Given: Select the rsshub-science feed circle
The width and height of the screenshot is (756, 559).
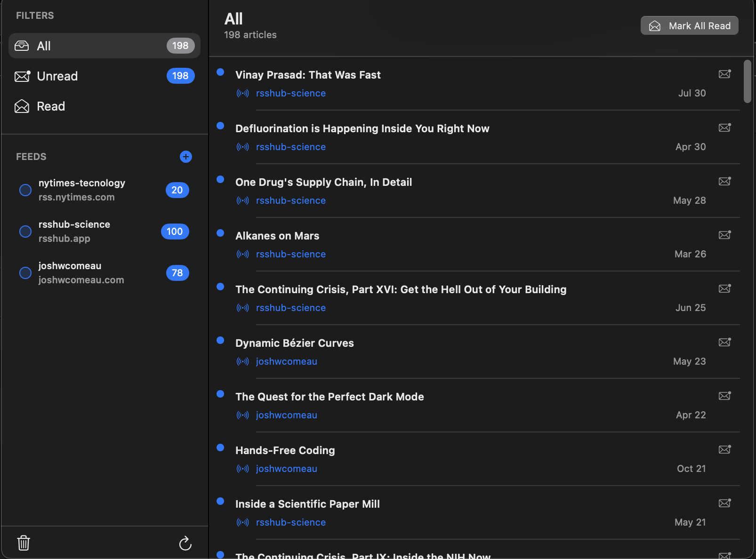Looking at the screenshot, I should click(25, 232).
